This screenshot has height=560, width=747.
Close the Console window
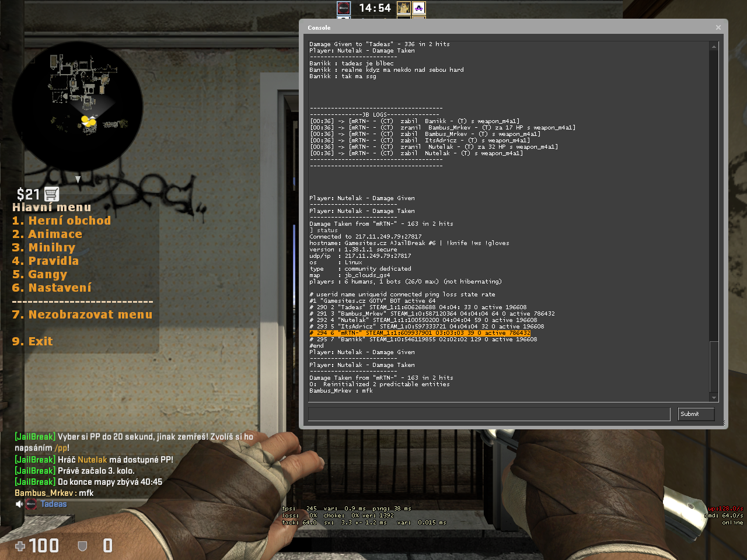(x=718, y=27)
